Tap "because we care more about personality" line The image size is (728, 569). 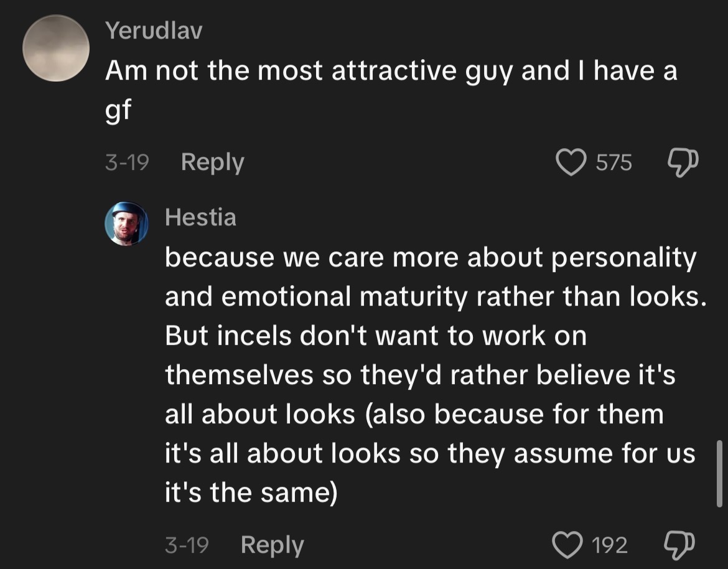[x=430, y=258]
